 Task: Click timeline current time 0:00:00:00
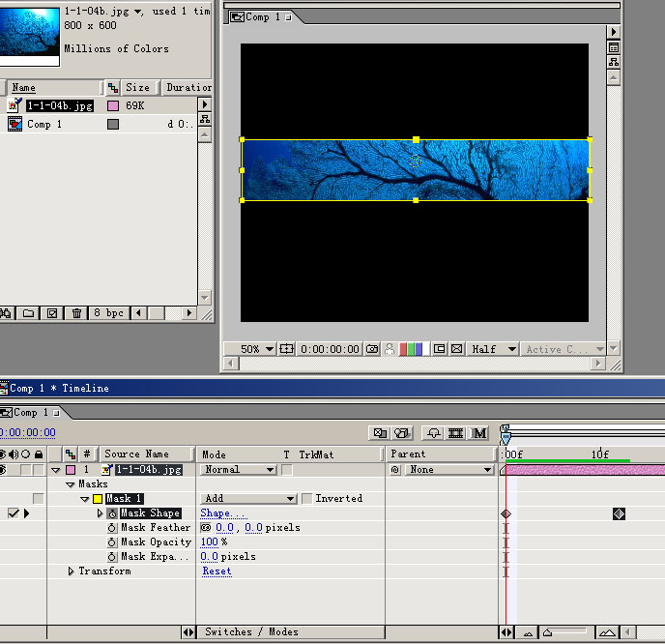28,433
